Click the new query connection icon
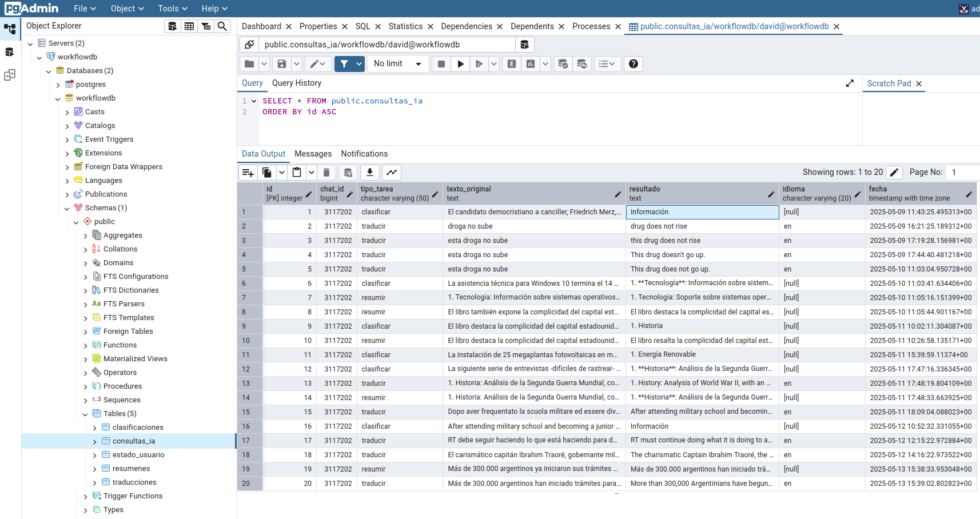Image resolution: width=980 pixels, height=519 pixels. click(x=524, y=45)
